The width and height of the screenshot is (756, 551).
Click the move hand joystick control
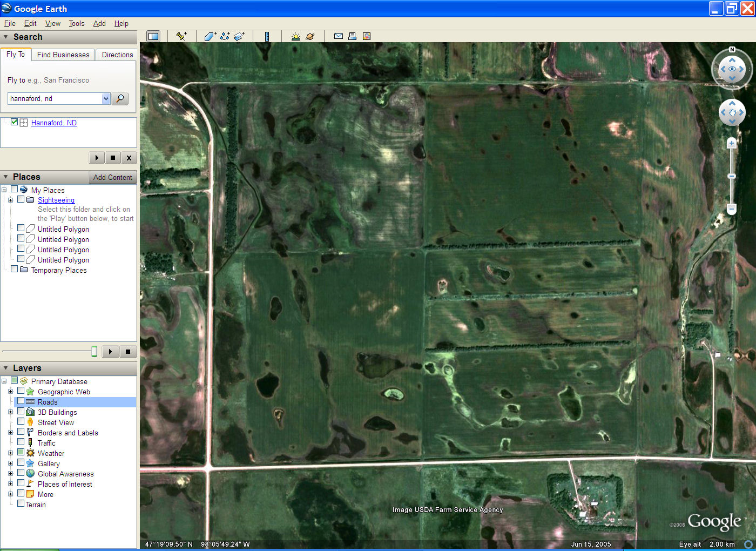pyautogui.click(x=732, y=112)
